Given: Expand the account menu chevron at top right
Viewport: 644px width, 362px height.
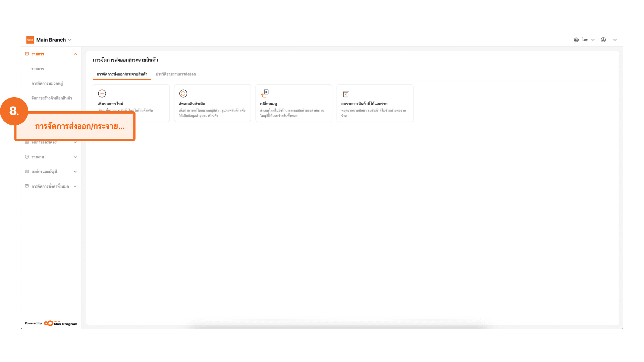Looking at the screenshot, I should [x=615, y=40].
